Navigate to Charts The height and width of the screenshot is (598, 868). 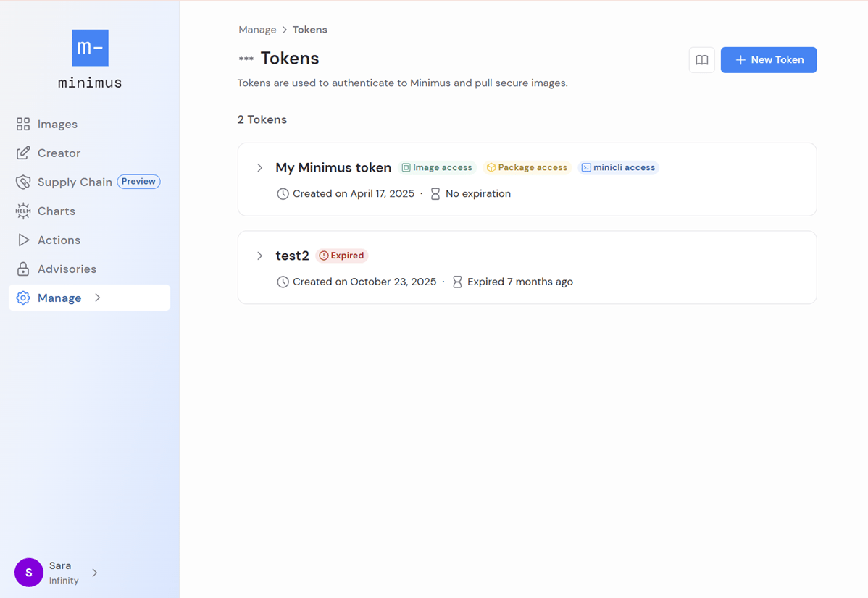click(x=89, y=211)
